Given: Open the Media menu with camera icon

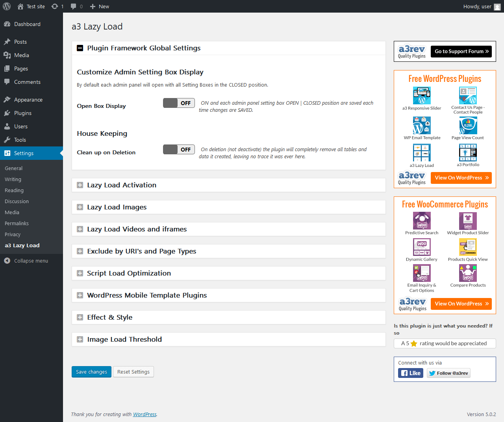Looking at the screenshot, I should [x=31, y=55].
